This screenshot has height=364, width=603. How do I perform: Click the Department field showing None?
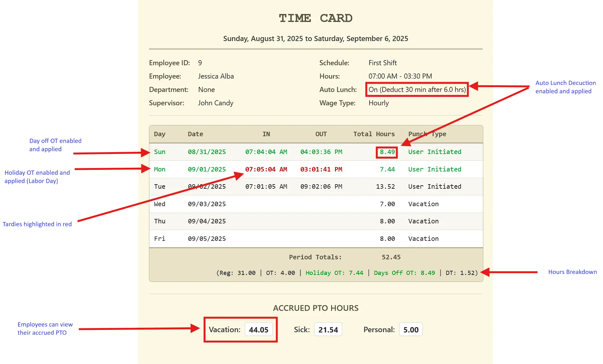pyautogui.click(x=207, y=89)
